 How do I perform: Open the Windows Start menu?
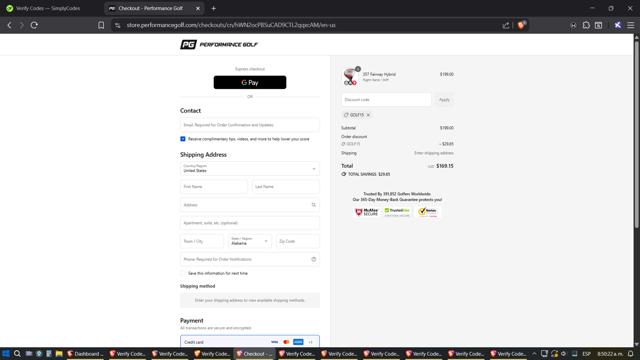tap(6, 353)
